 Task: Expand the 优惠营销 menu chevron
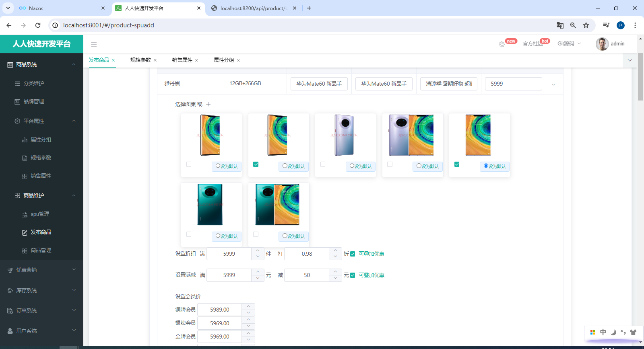click(x=74, y=270)
